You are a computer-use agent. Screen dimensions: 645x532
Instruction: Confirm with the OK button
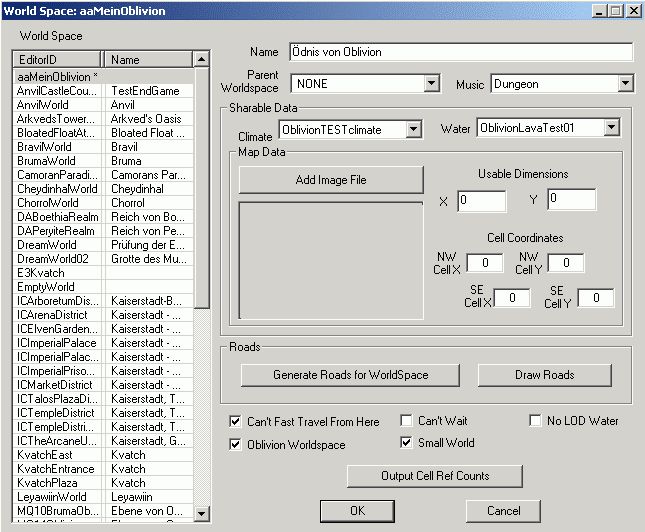click(x=357, y=511)
